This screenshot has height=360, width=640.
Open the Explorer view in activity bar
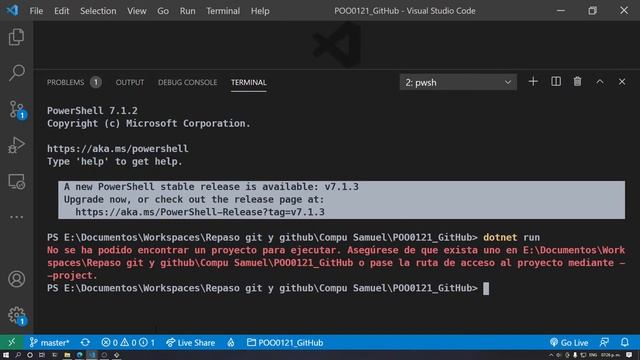click(x=16, y=37)
